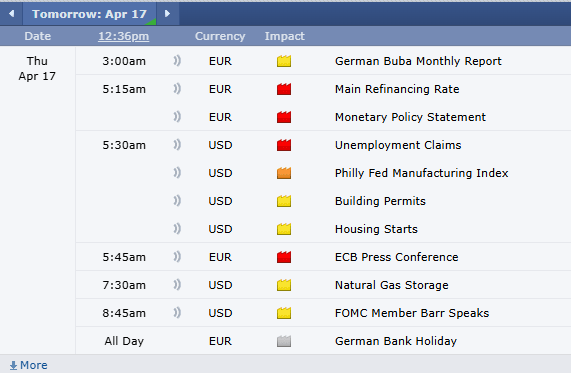
Task: Click orange impact icon for Philly Fed Manufacturing Index
Action: (284, 173)
